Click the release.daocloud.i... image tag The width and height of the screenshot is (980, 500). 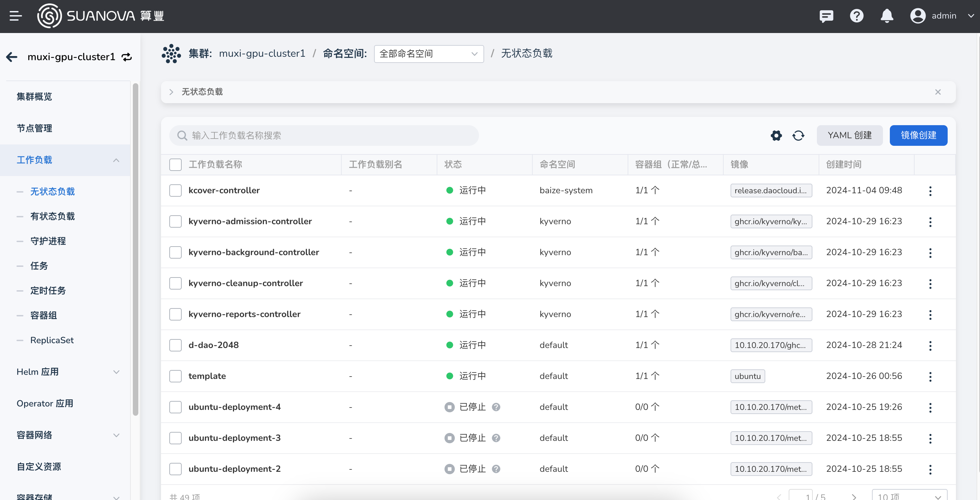tap(771, 191)
